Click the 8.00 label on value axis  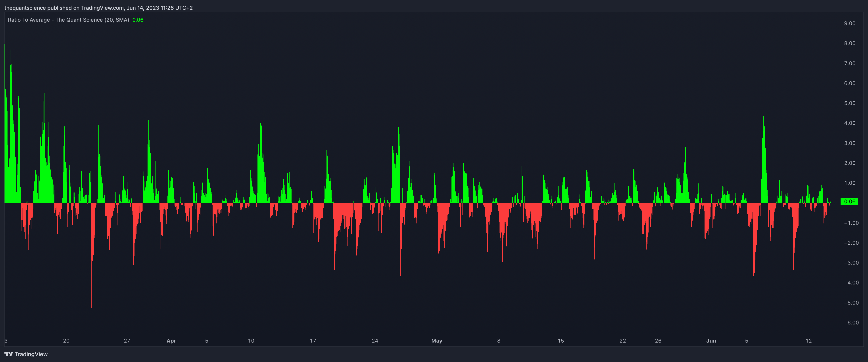[849, 43]
